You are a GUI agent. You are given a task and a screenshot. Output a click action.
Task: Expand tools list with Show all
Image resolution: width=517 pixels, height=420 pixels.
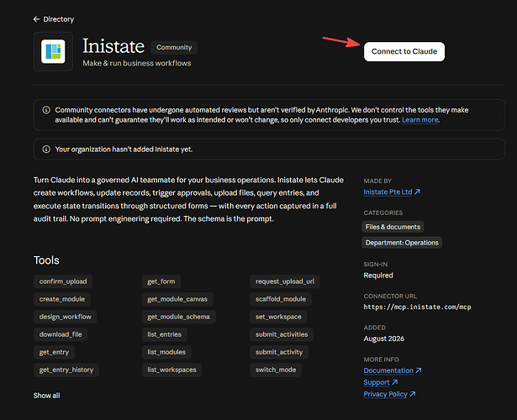coord(46,396)
